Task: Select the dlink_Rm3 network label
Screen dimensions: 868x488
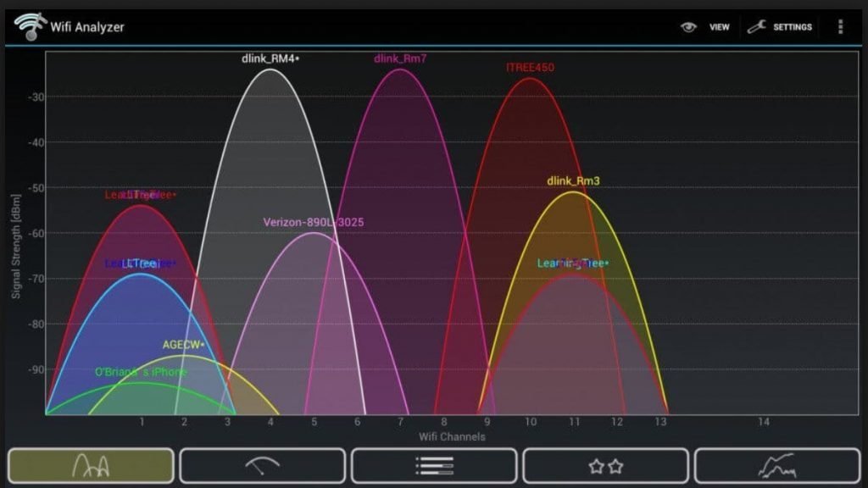Action: pyautogui.click(x=573, y=181)
